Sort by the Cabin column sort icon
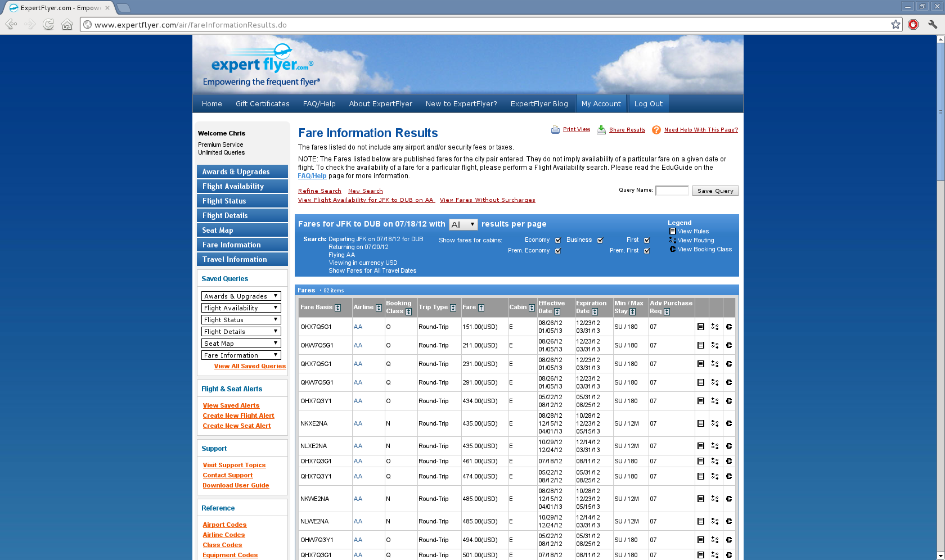The image size is (945, 560). coord(532,308)
